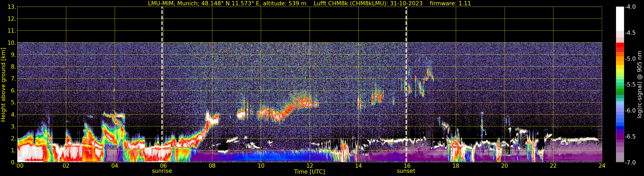Click the '02' time axis tick label
This screenshot has height=176, width=644.
[x=66, y=166]
